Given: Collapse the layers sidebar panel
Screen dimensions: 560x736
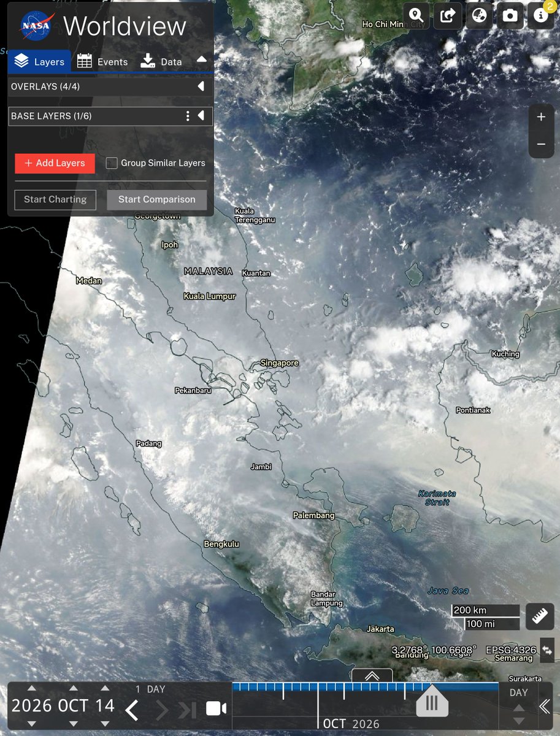Looking at the screenshot, I should tap(201, 60).
